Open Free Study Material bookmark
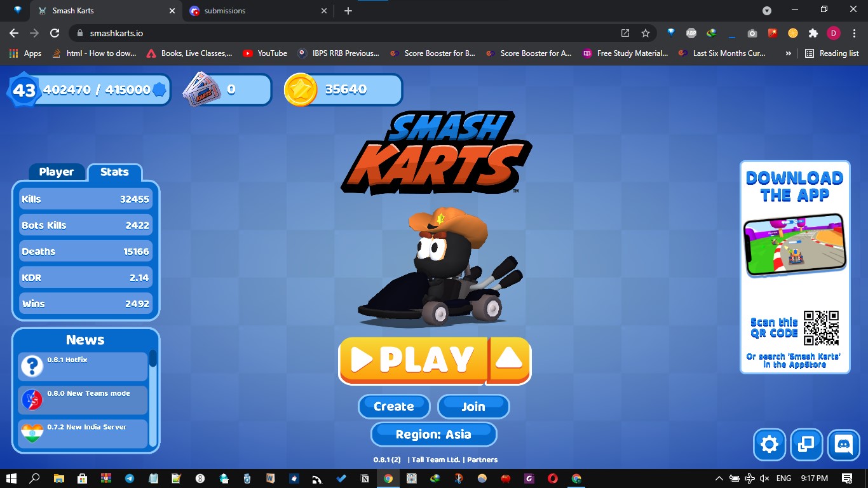This screenshot has width=868, height=488. tap(625, 53)
